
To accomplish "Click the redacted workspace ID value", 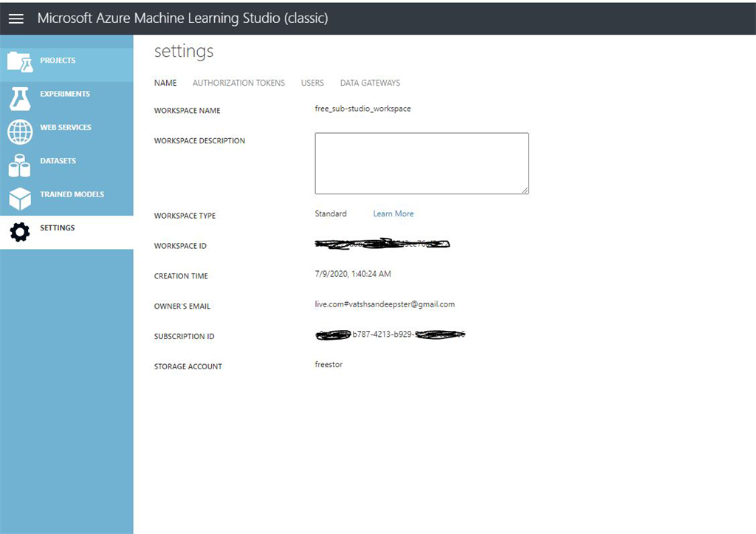I will [382, 244].
